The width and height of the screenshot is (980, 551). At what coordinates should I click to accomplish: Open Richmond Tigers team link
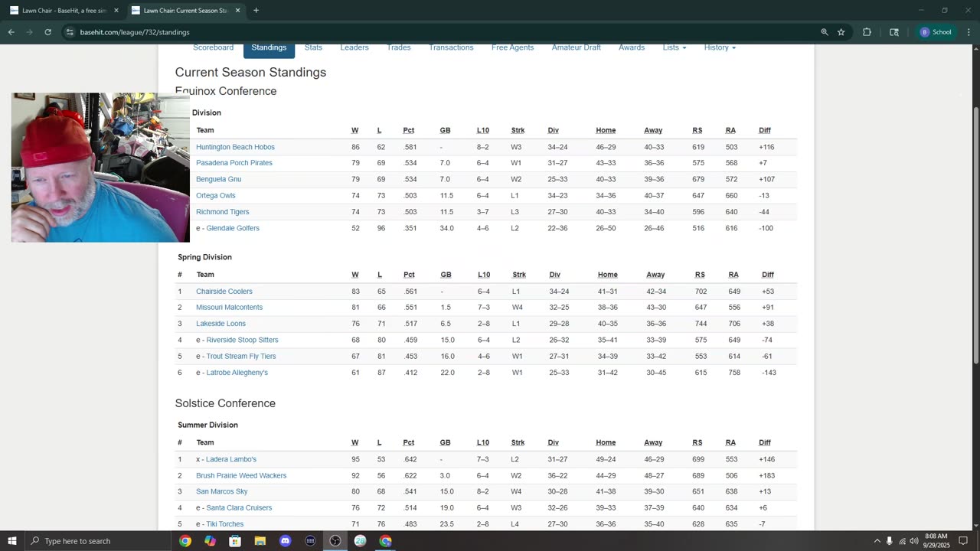222,212
